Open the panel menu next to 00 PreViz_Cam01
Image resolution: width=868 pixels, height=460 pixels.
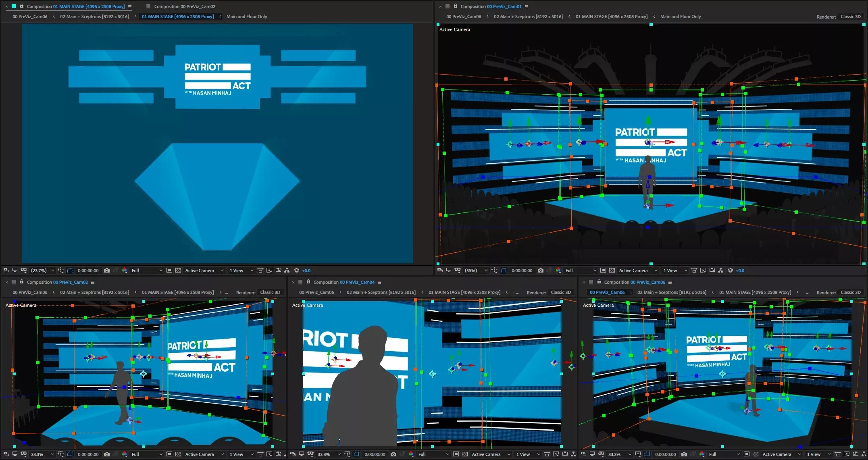point(527,6)
